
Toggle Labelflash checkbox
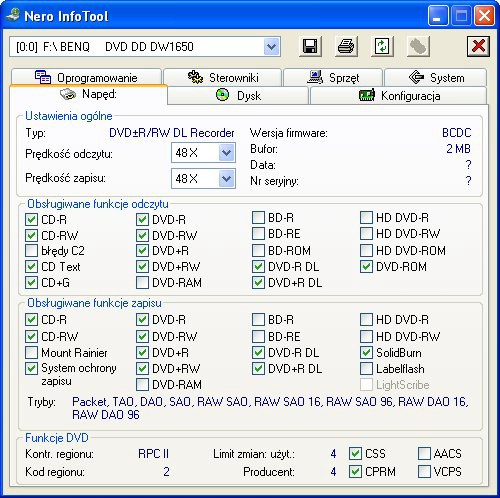366,369
